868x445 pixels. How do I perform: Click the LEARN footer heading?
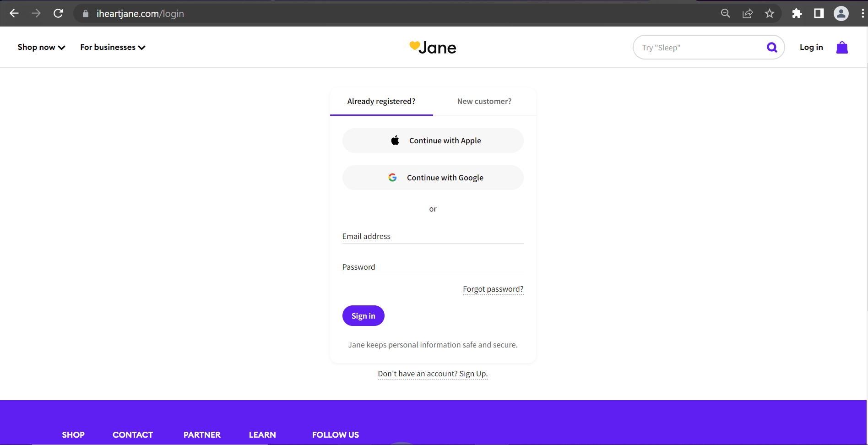click(262, 435)
